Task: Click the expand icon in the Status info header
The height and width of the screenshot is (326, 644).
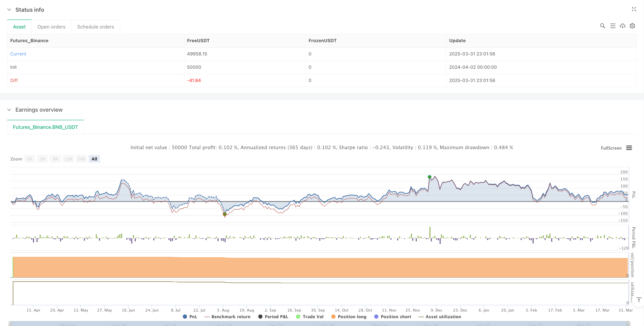Action: point(633,9)
